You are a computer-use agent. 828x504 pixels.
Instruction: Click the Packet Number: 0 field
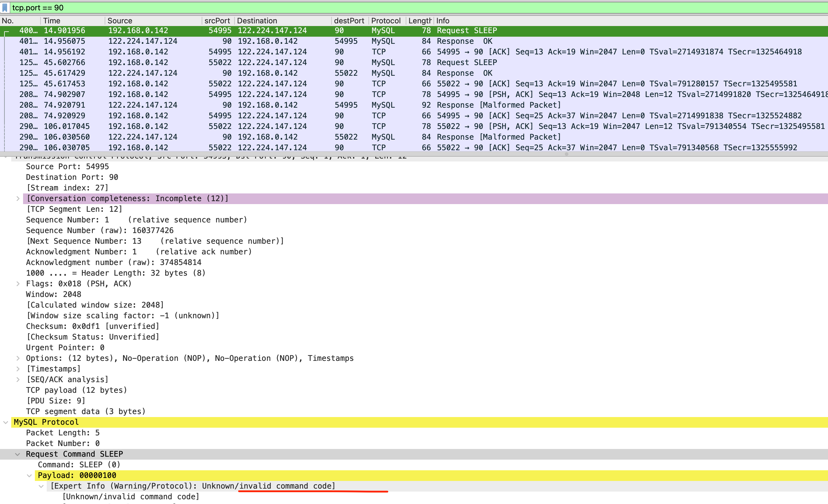(x=63, y=444)
